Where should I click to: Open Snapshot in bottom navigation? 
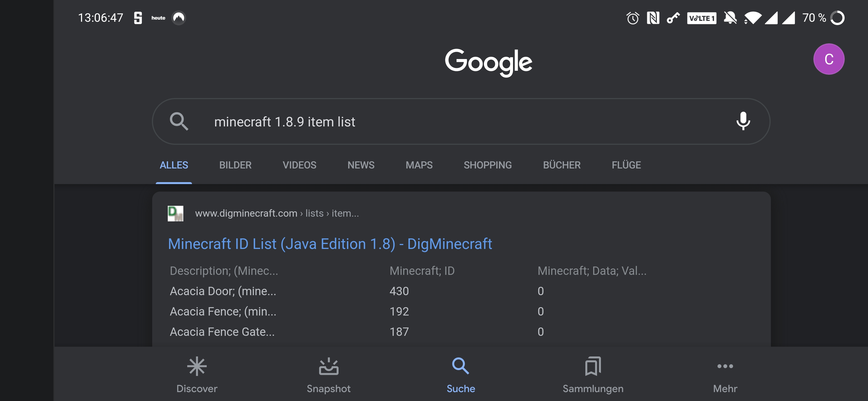click(x=329, y=375)
